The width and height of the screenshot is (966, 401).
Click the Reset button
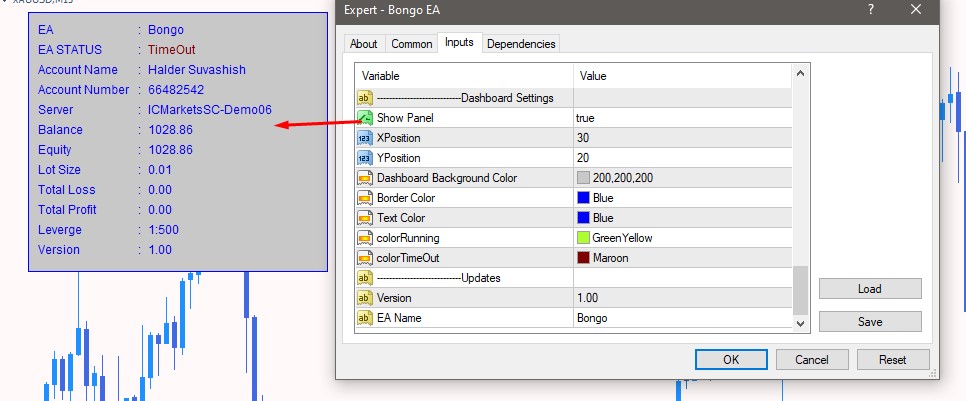[893, 360]
